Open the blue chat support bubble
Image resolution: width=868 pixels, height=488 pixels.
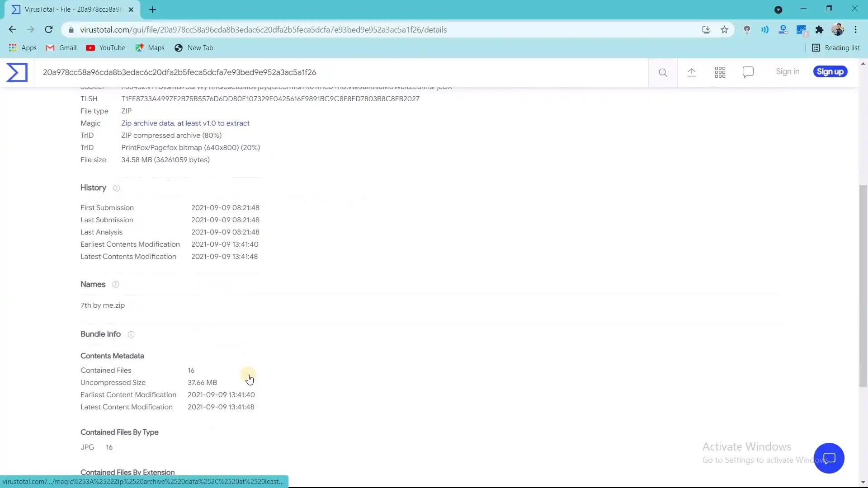pos(829,458)
